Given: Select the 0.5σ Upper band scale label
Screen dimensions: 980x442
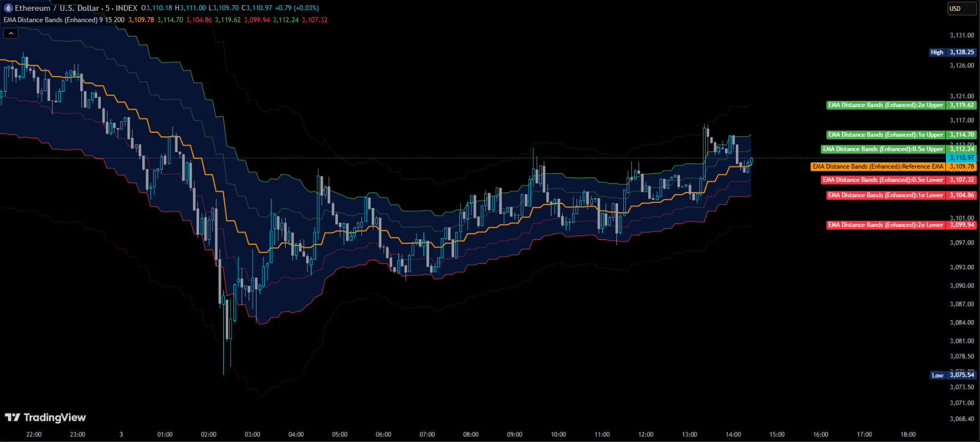Looking at the screenshot, I should pos(899,149).
